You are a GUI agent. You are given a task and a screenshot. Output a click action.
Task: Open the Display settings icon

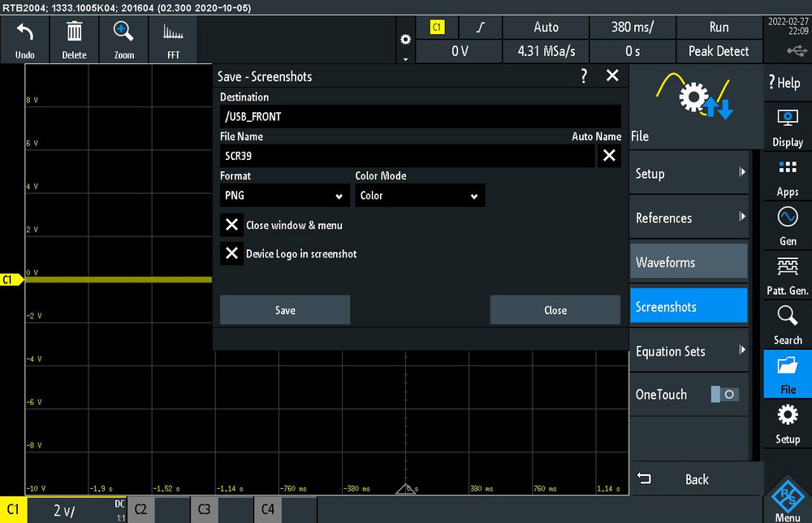(788, 128)
